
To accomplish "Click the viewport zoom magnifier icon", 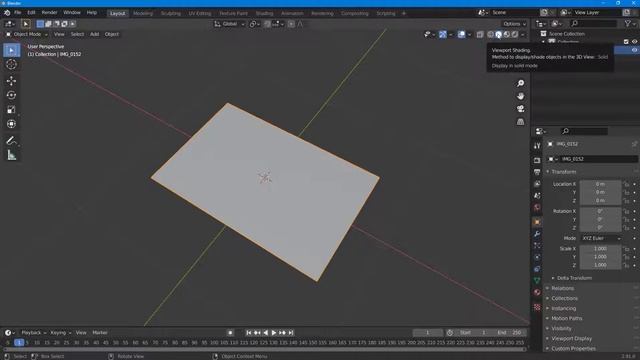I will pyautogui.click(x=520, y=83).
